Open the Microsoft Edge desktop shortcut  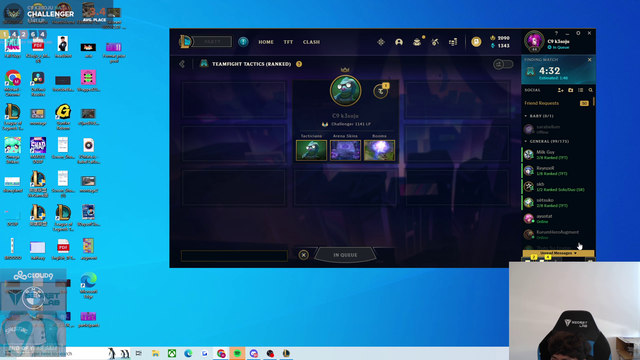[89, 284]
